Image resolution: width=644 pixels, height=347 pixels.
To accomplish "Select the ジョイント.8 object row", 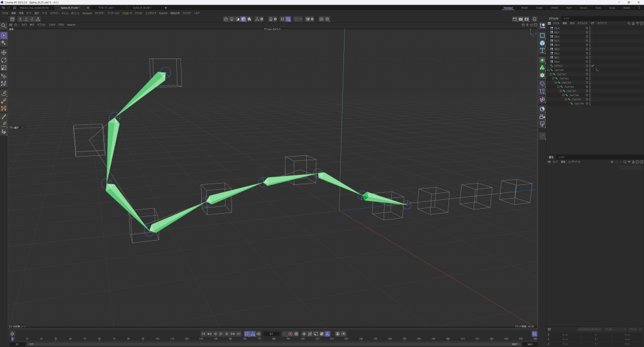I will click(579, 104).
